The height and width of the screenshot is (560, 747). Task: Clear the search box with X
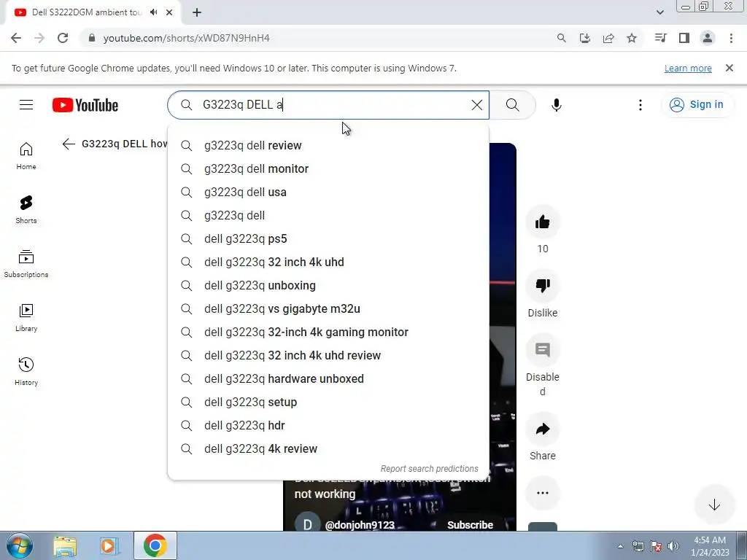pos(477,105)
